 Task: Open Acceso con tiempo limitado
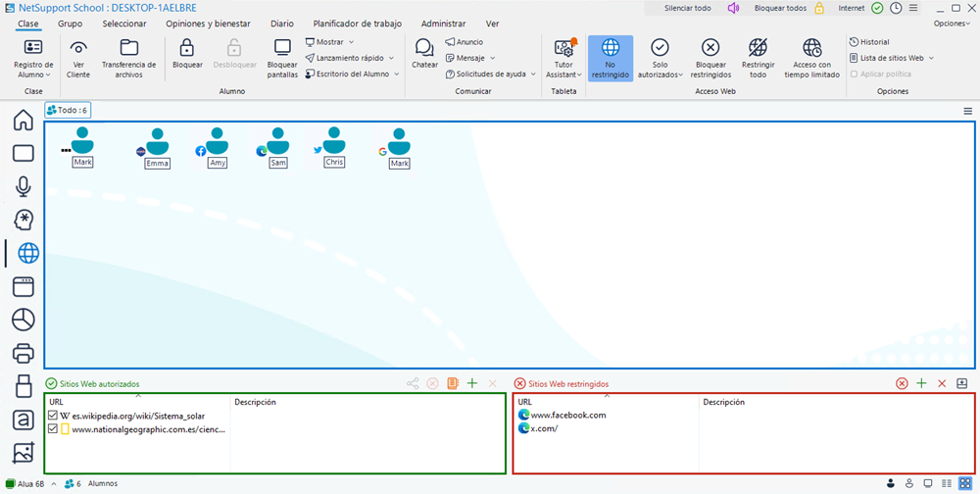pyautogui.click(x=811, y=58)
